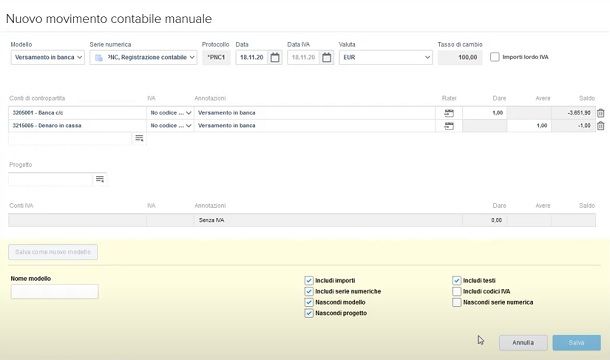Click the Annotazioni field in Banca c/c row
Viewport: 610px width, 360px height.
click(x=315, y=113)
